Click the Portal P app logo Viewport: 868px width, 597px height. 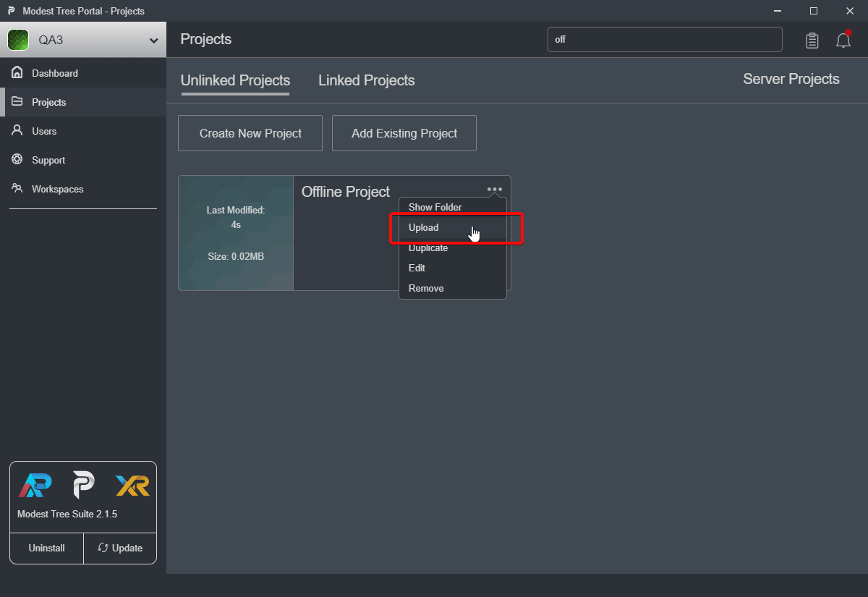(84, 486)
